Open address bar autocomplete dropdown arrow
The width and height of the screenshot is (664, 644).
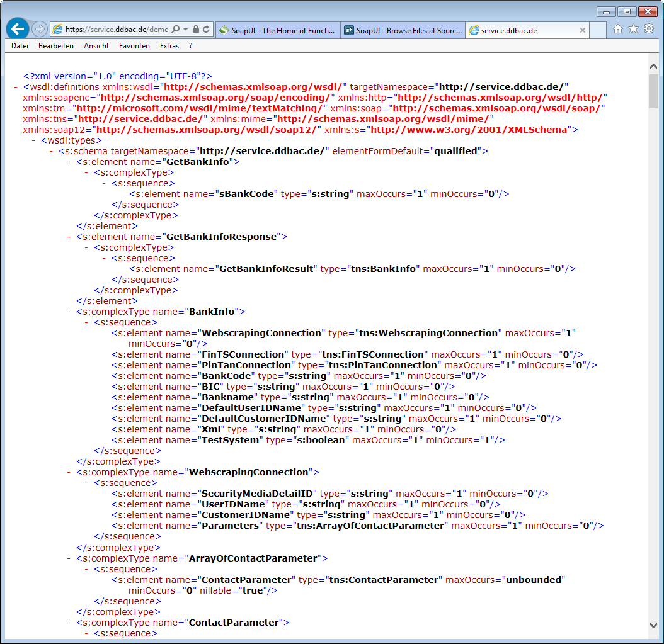[x=185, y=30]
